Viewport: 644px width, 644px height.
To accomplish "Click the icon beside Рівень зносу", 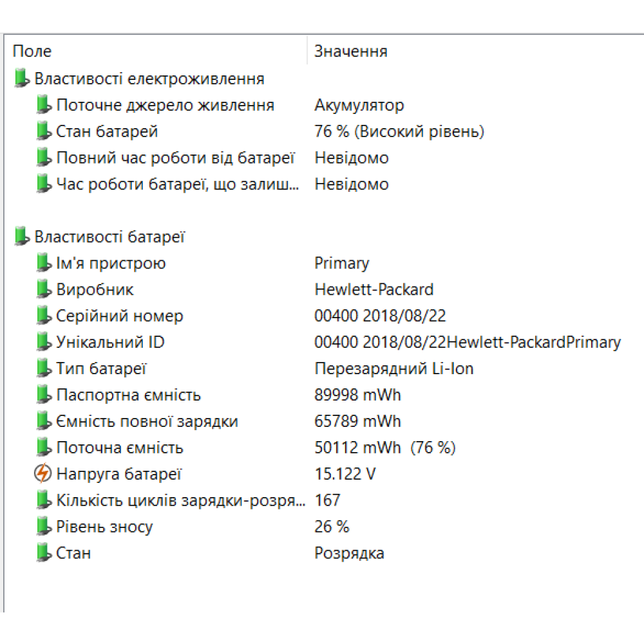I will click(43, 527).
